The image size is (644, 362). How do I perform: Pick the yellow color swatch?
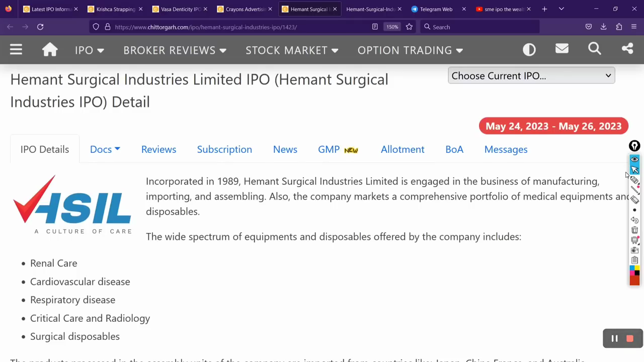pyautogui.click(x=637, y=268)
